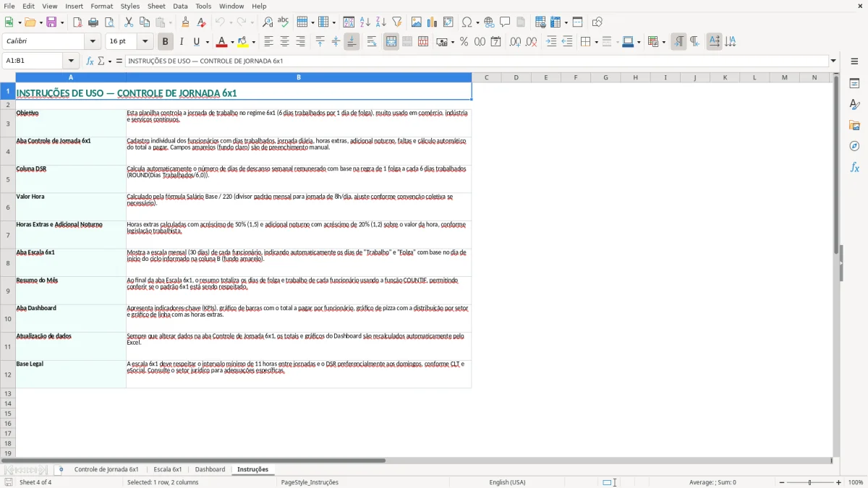Select column B header
The width and height of the screenshot is (868, 488).
point(299,77)
